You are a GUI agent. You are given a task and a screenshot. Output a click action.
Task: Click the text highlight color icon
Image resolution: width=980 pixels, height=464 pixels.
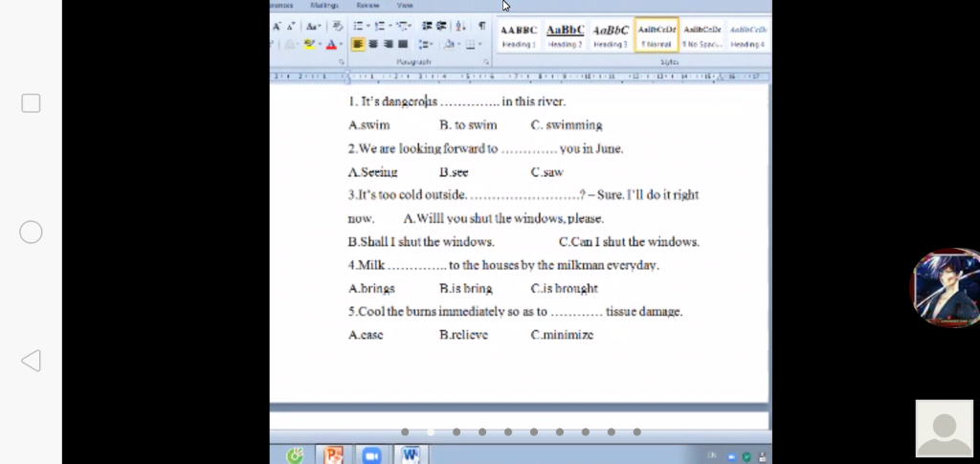point(309,44)
